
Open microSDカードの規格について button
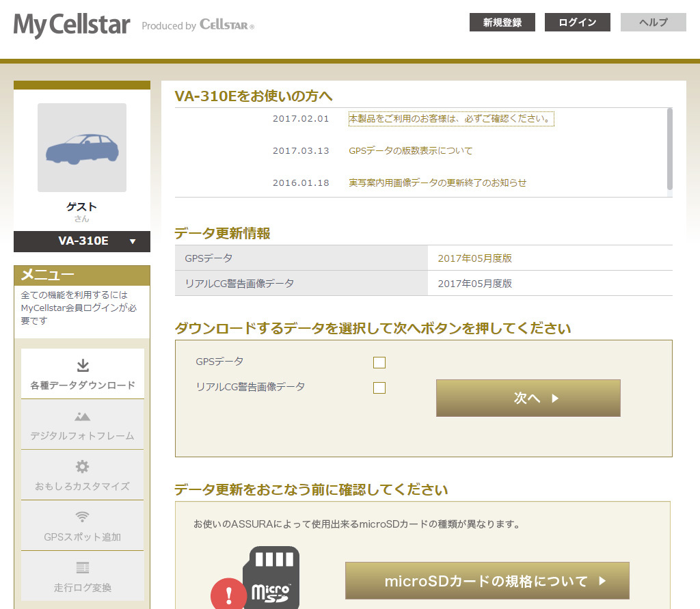(x=487, y=581)
